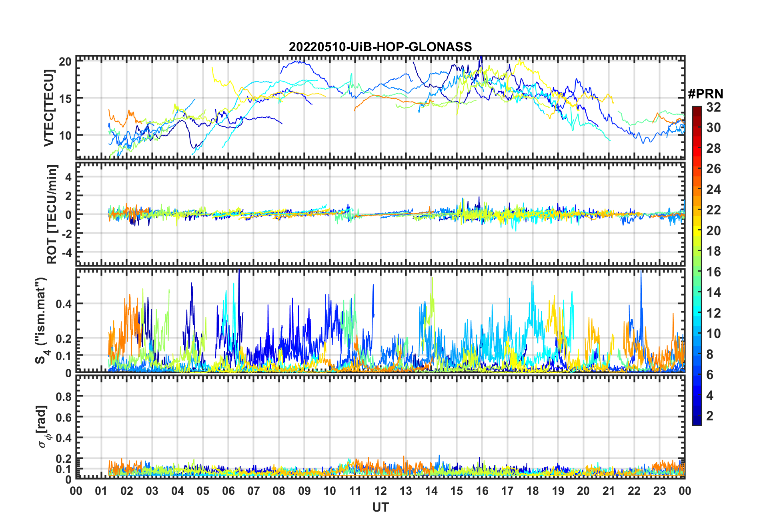Image resolution: width=761 pixels, height=532 pixels.
Task: Click the PRN colorbar gradient strip
Action: coord(697,266)
